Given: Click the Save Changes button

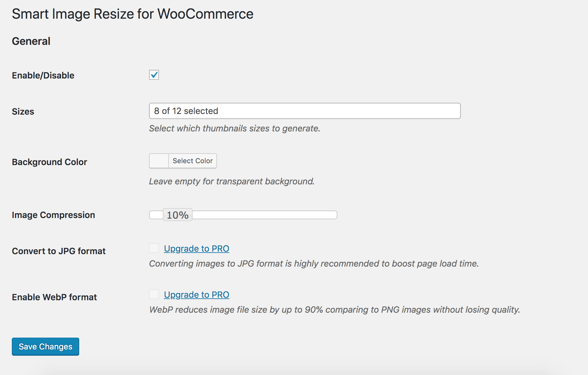Looking at the screenshot, I should tap(46, 347).
